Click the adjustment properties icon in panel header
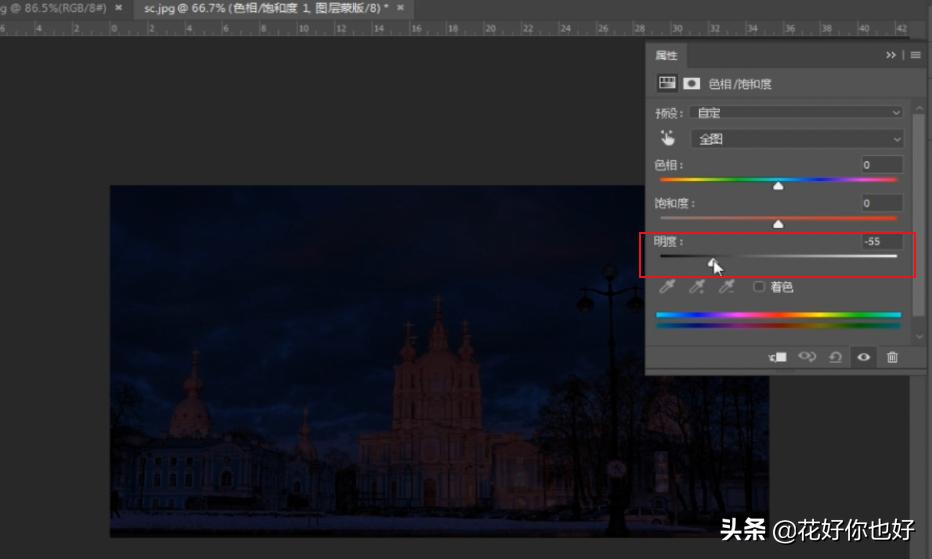This screenshot has width=932, height=559. pos(667,84)
